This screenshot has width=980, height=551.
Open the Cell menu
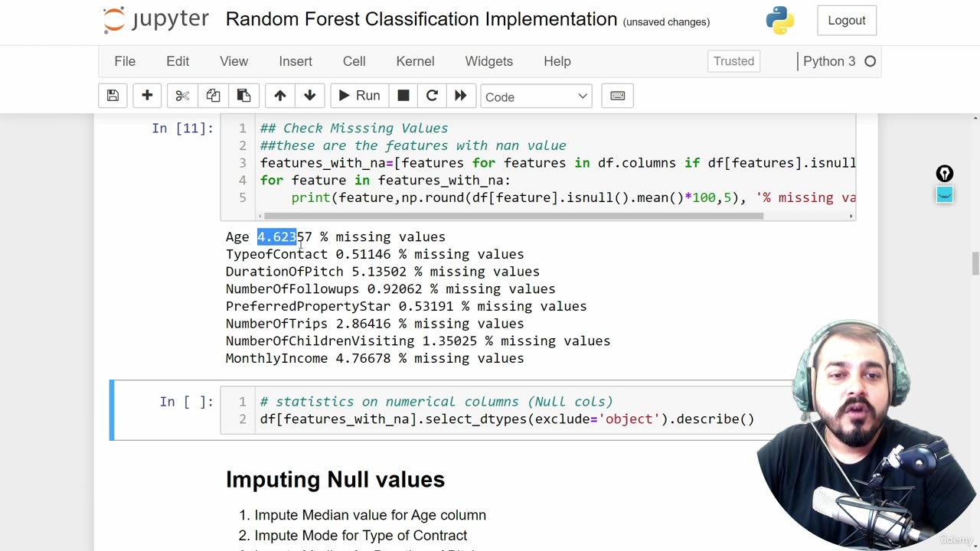click(354, 61)
